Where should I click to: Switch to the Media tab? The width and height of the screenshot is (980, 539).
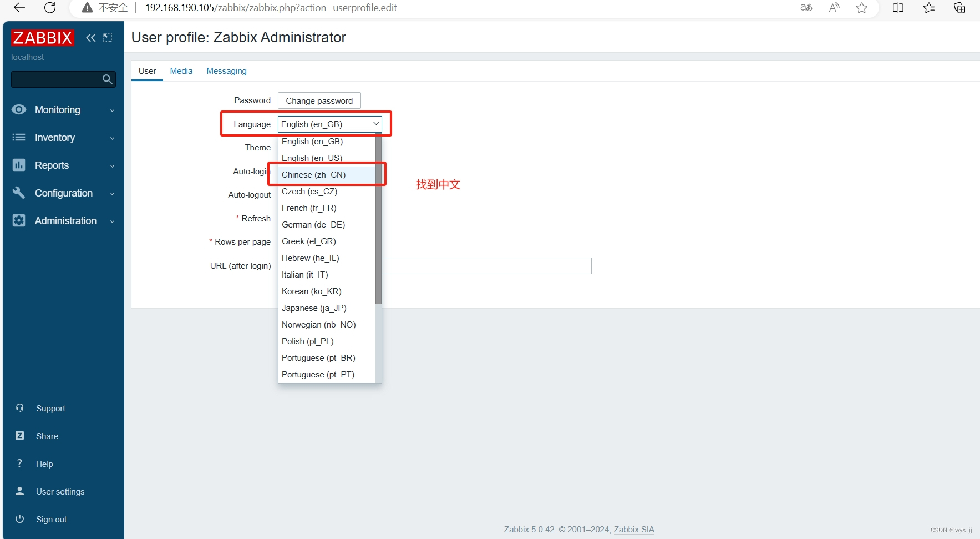click(x=181, y=71)
